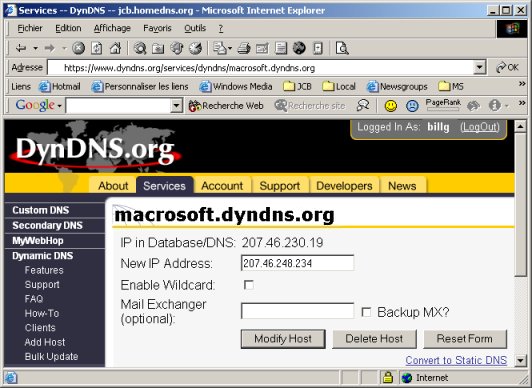
Task: Follow the Convert to Static DNS link
Action: 456,360
